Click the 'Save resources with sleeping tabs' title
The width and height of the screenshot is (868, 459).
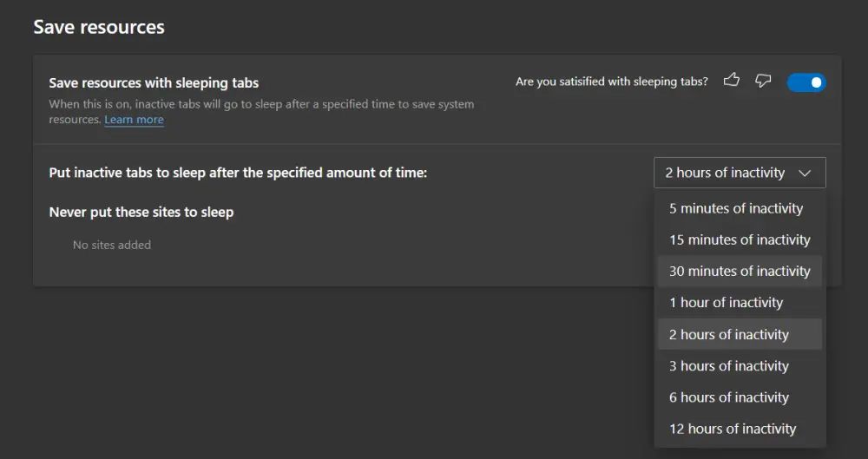pos(154,83)
